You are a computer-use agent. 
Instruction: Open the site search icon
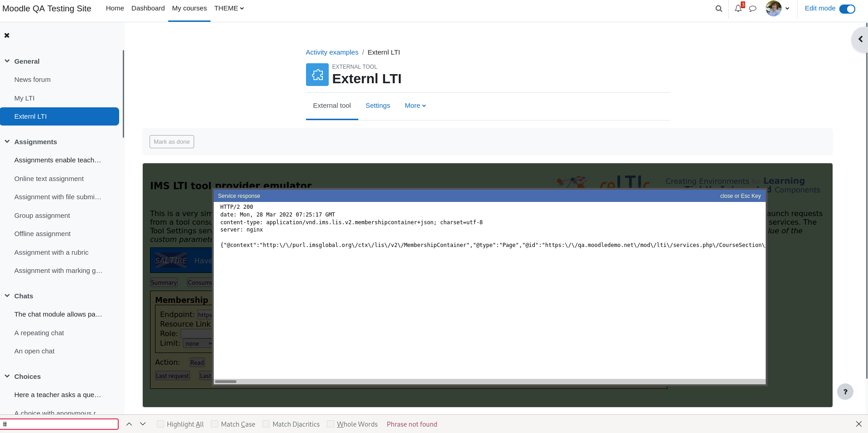pyautogui.click(x=719, y=9)
